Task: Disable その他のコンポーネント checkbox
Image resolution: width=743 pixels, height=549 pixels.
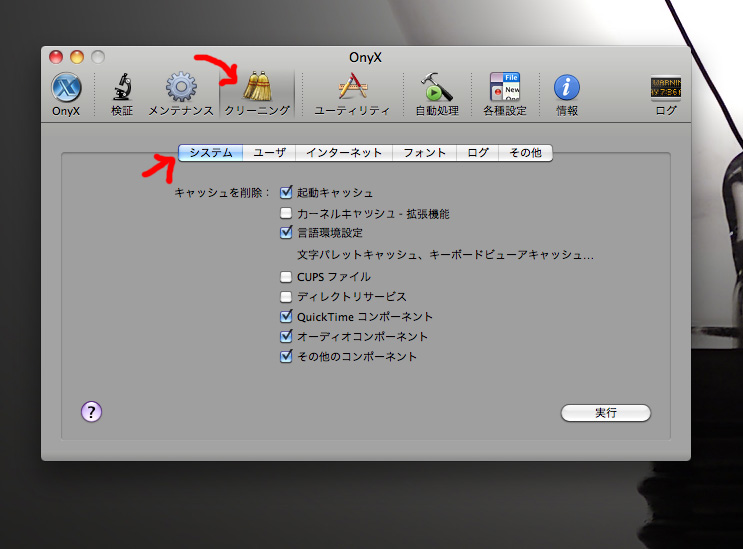Action: [286, 356]
